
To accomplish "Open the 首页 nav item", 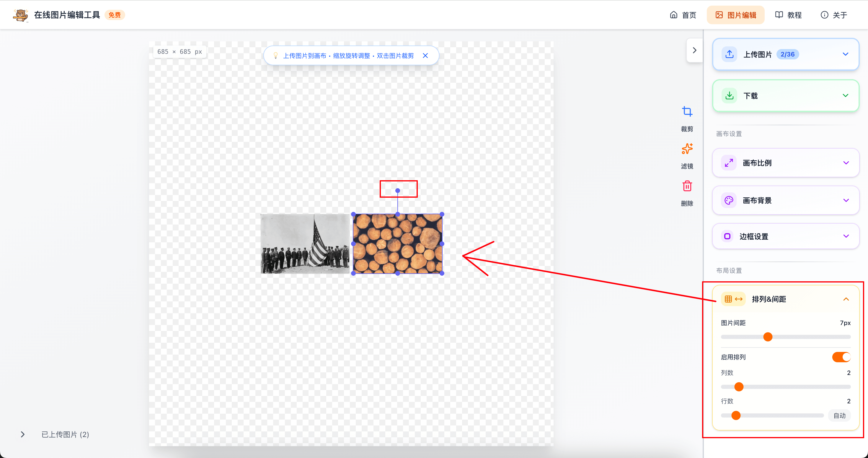I will (x=683, y=15).
